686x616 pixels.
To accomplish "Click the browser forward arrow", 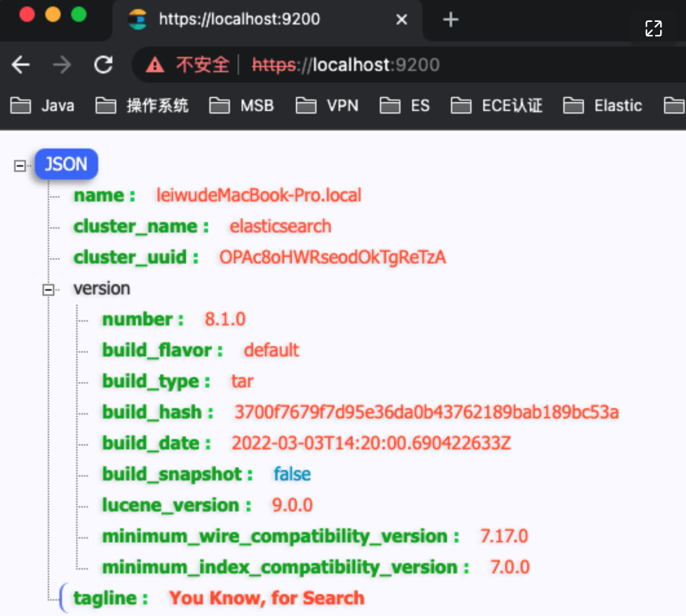I will 61,65.
